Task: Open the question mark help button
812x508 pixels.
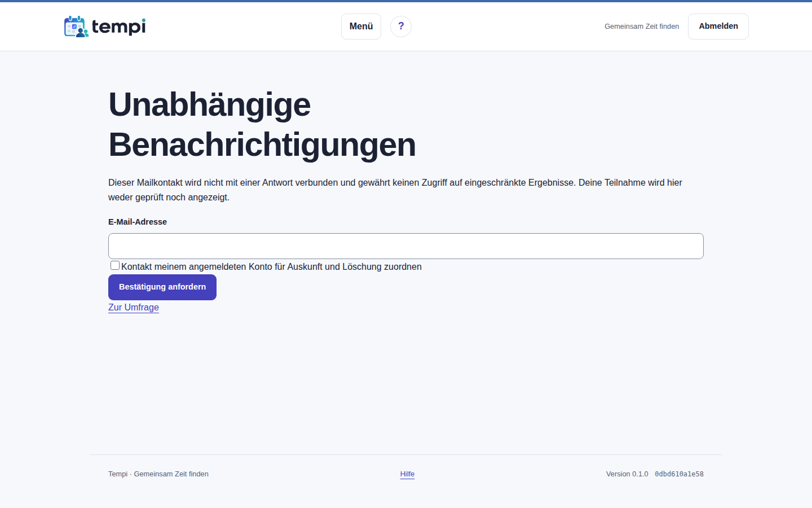Action: pos(401,27)
